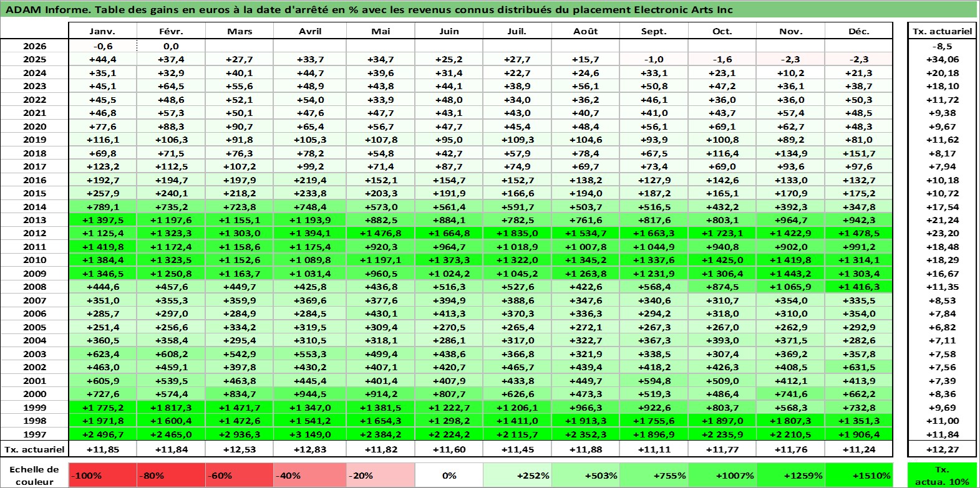Select the October 2008 value '+874,5'

[722, 287]
